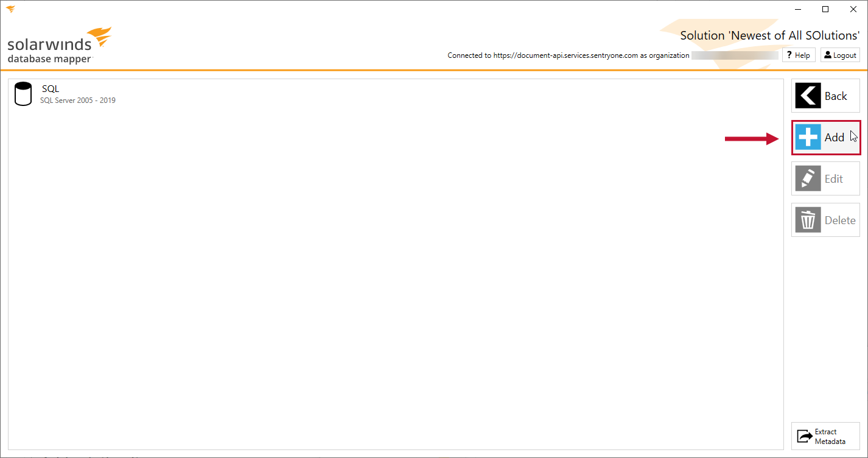Click the trash can Delete icon

click(808, 220)
